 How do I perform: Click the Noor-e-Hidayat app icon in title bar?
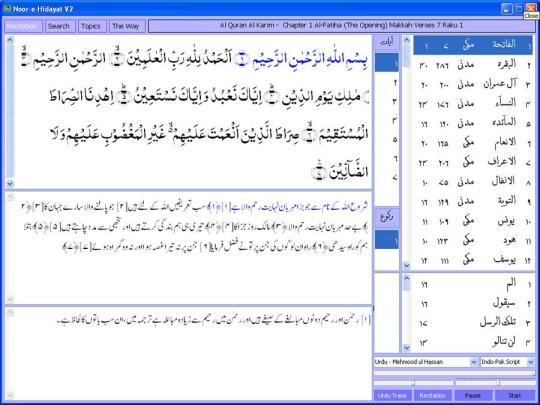pyautogui.click(x=7, y=9)
